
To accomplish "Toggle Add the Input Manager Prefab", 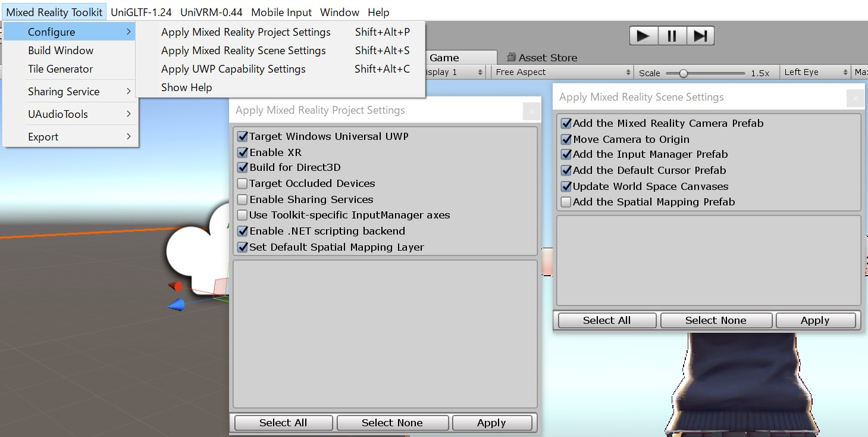I will tap(566, 154).
